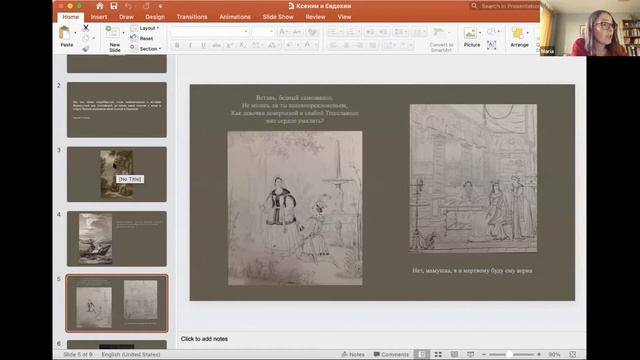Switch to the Draw tab
This screenshot has height=360, width=640.
pyautogui.click(x=127, y=17)
